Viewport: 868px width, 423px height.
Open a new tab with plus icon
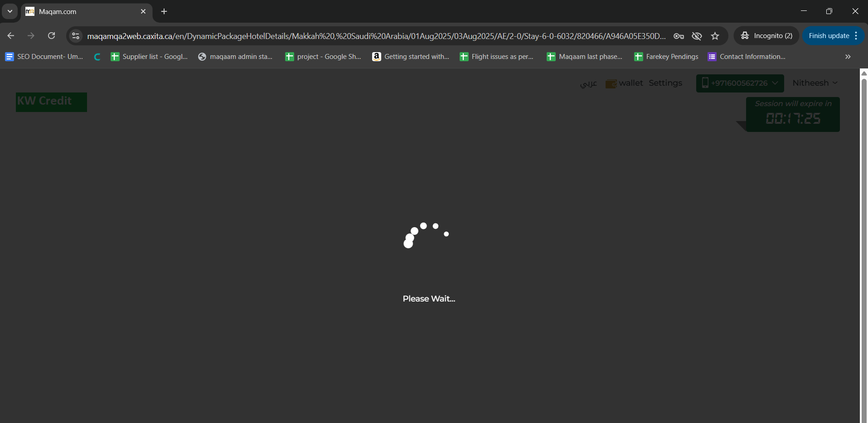[164, 11]
